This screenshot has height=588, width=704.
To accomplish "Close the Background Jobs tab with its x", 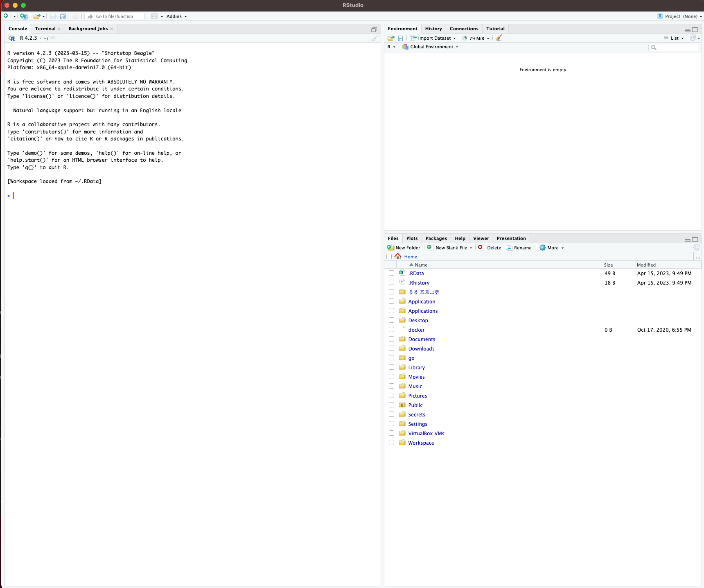I will (111, 29).
